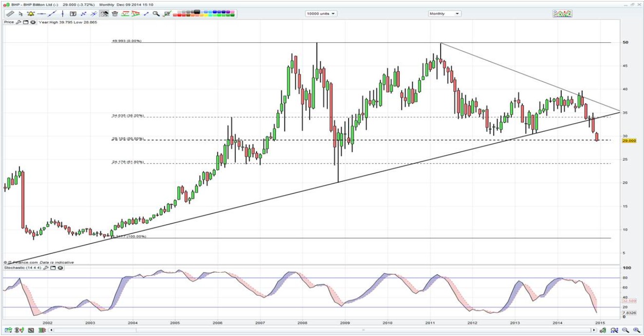The height and width of the screenshot is (336, 644).
Task: Close the Stochastic indicator panel
Action: 60,267
